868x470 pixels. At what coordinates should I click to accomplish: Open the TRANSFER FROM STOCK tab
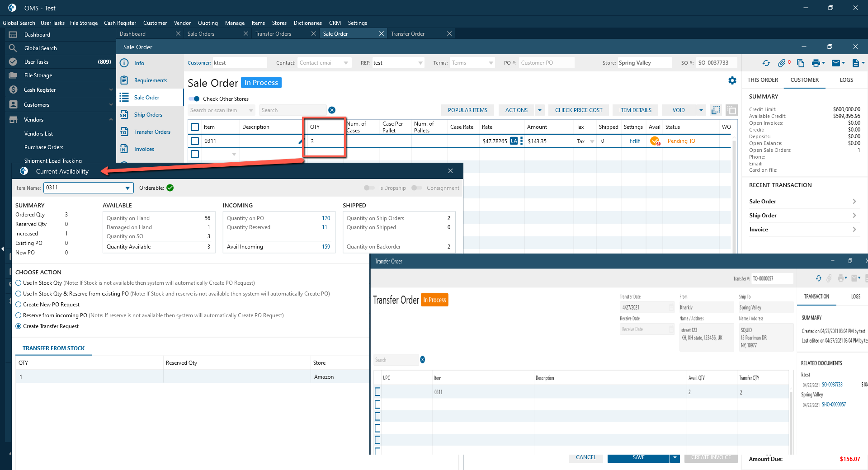tap(54, 348)
